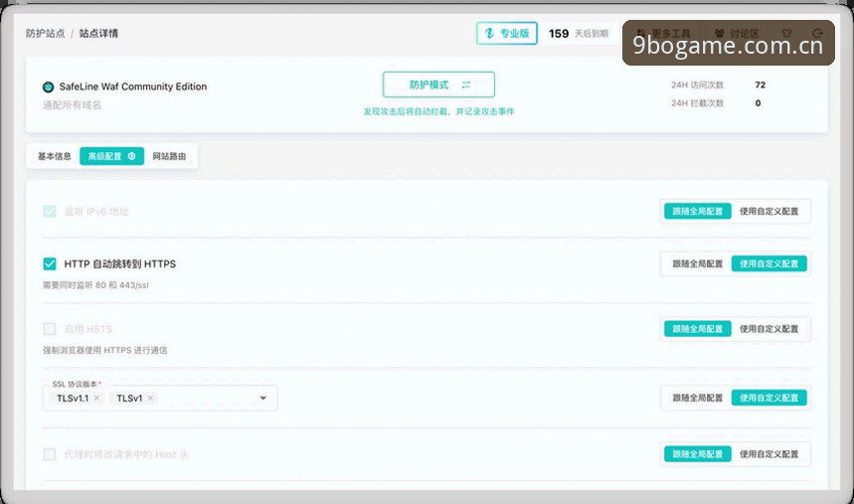The height and width of the screenshot is (504, 854).
Task: Select the 高级配置 tab
Action: [111, 156]
